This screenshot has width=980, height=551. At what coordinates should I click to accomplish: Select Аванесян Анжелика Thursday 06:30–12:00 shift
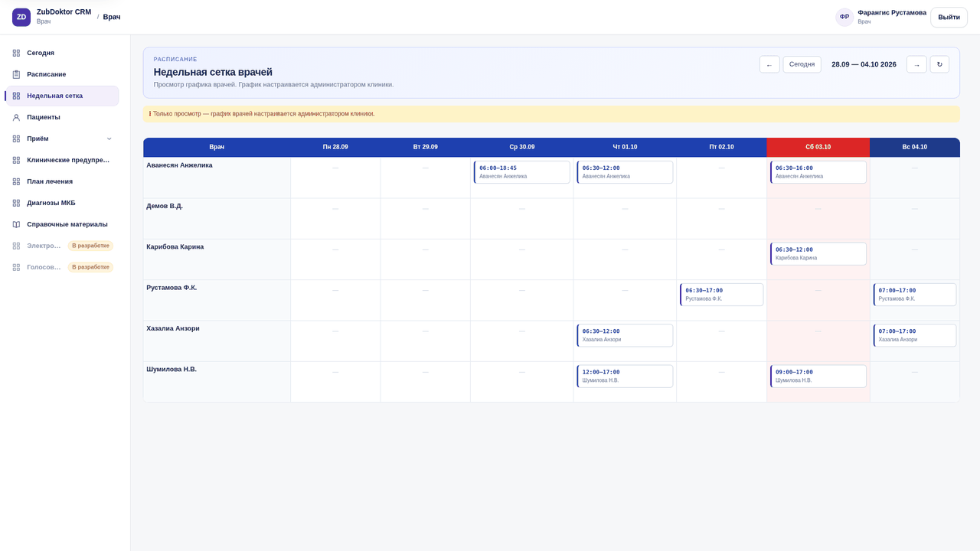point(625,172)
